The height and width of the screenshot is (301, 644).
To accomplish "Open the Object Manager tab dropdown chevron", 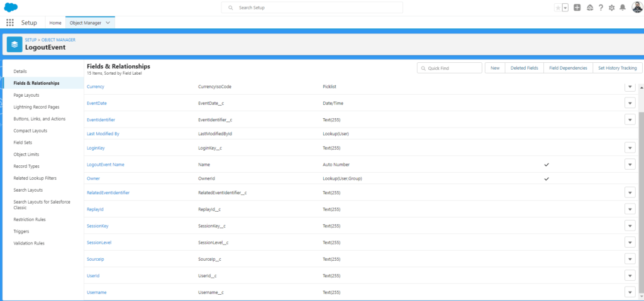I will pos(108,23).
